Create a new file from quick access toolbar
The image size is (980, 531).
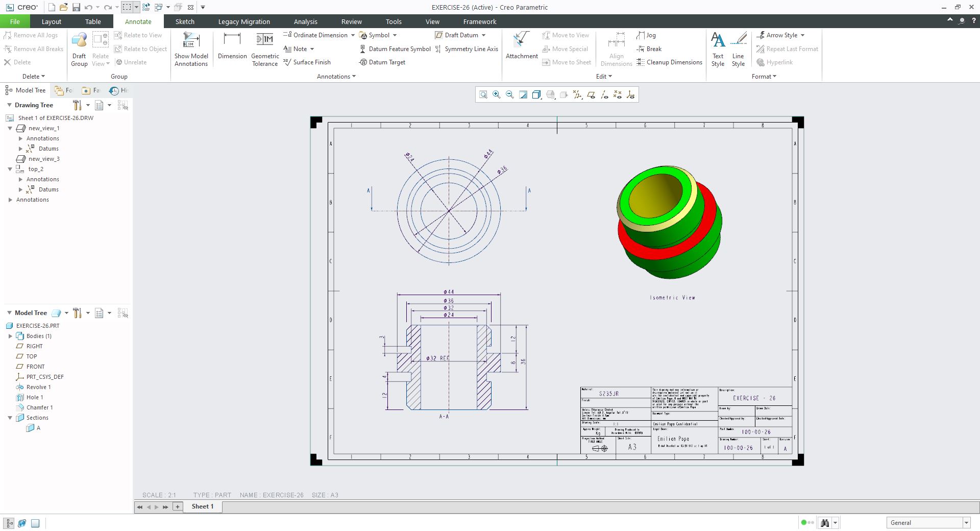[52, 7]
